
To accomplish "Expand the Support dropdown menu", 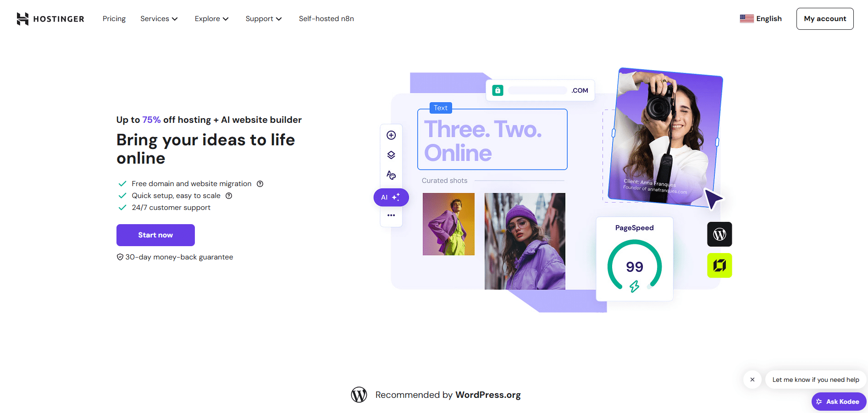I will click(264, 19).
